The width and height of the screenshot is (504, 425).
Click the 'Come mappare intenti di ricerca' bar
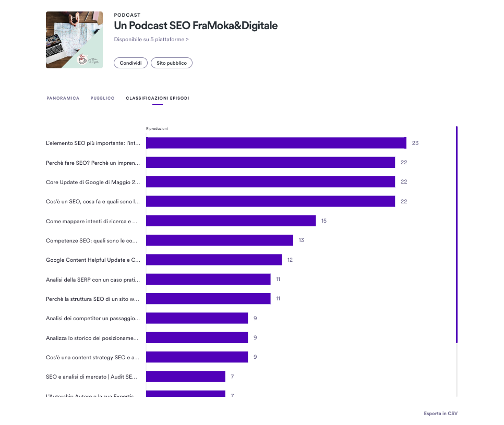231,221
